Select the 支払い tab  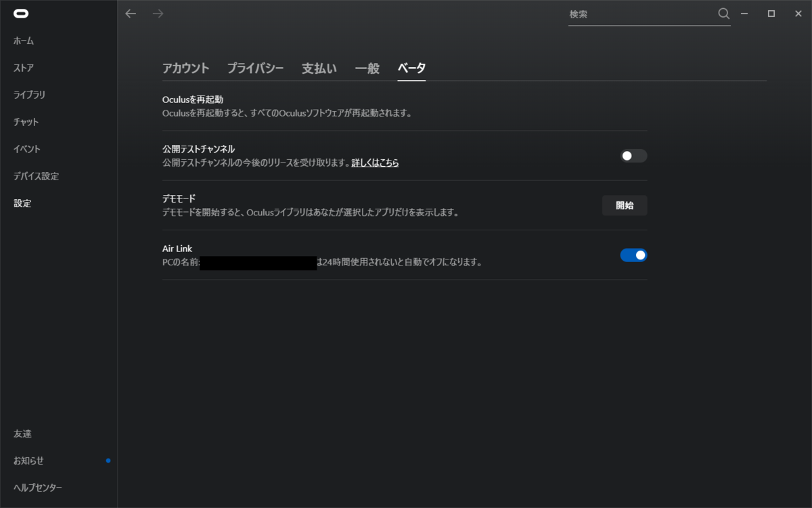[319, 68]
